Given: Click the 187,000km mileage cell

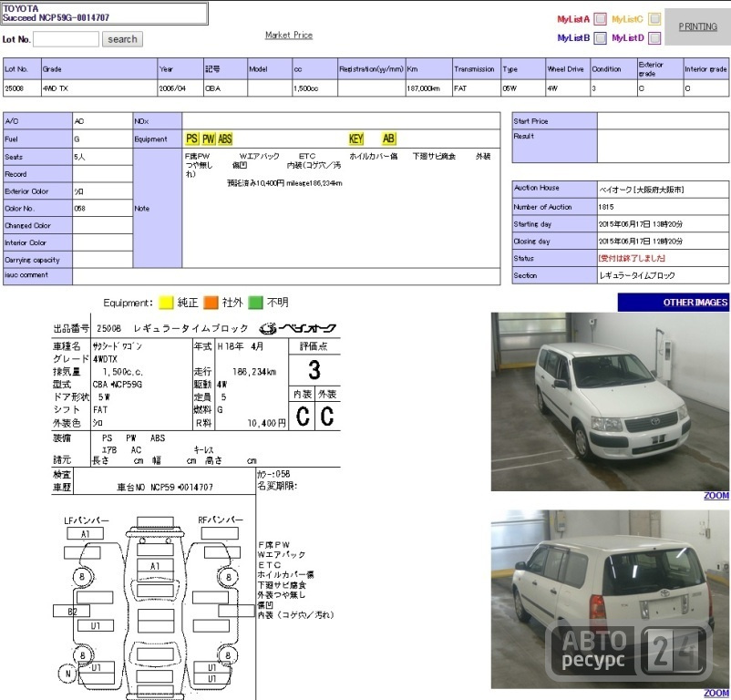Looking at the screenshot, I should click(x=428, y=88).
